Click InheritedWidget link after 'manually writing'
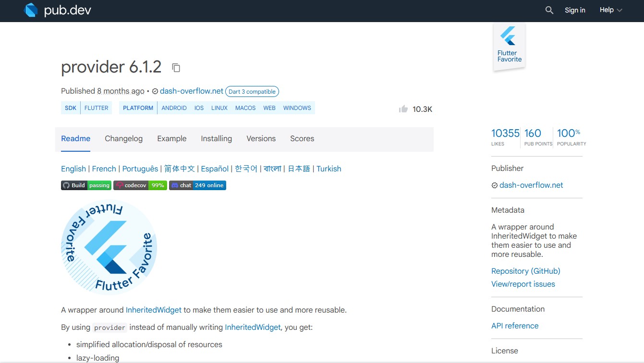 pos(253,327)
